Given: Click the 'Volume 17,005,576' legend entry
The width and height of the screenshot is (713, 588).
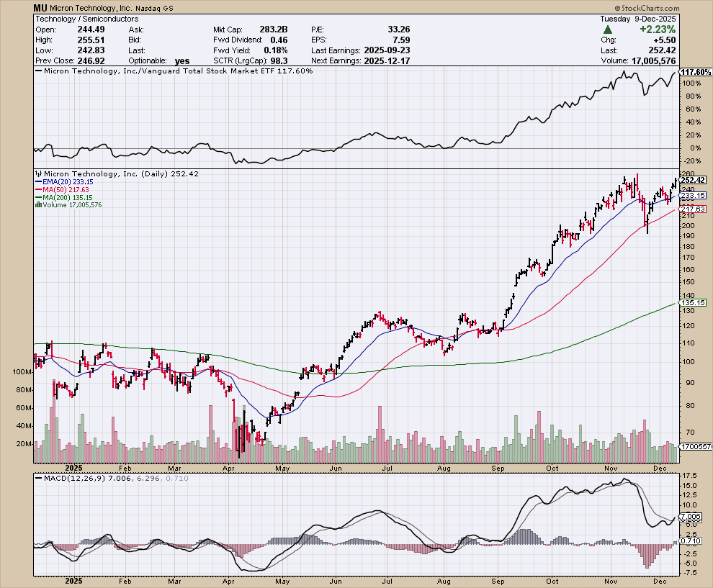Looking at the screenshot, I should coord(72,205).
